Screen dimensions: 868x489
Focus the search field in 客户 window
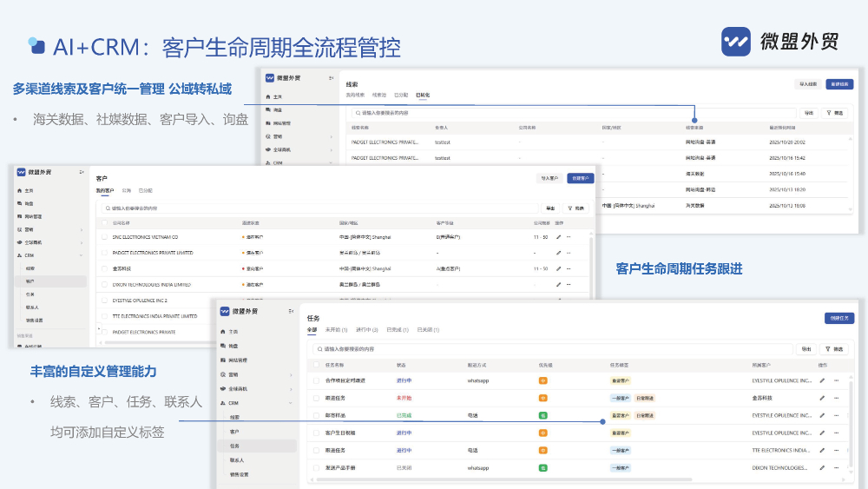pyautogui.click(x=319, y=208)
